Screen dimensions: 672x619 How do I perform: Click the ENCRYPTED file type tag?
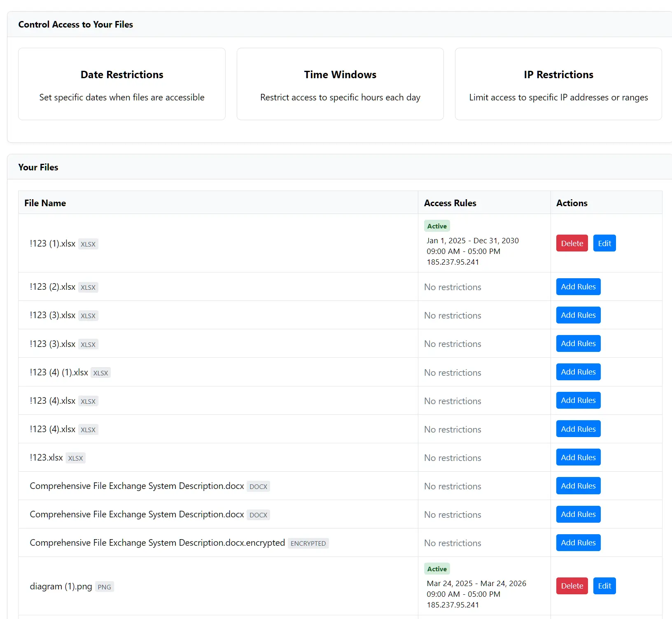tap(308, 543)
